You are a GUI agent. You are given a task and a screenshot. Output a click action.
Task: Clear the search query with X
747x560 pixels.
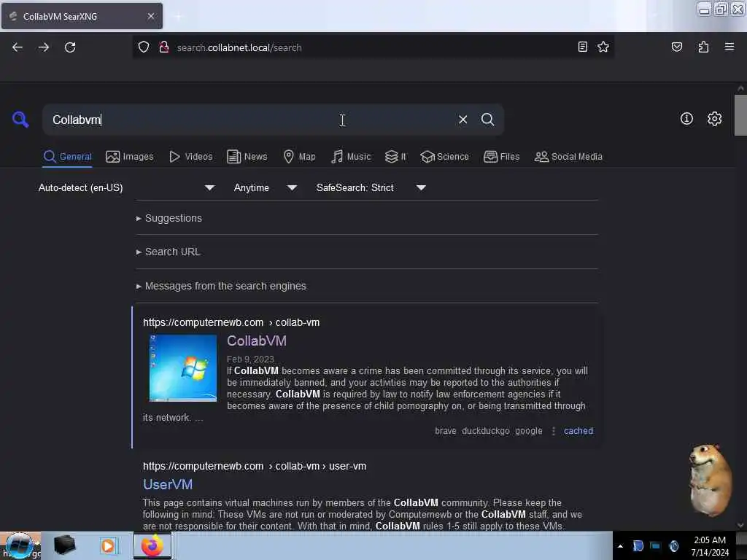pos(462,120)
